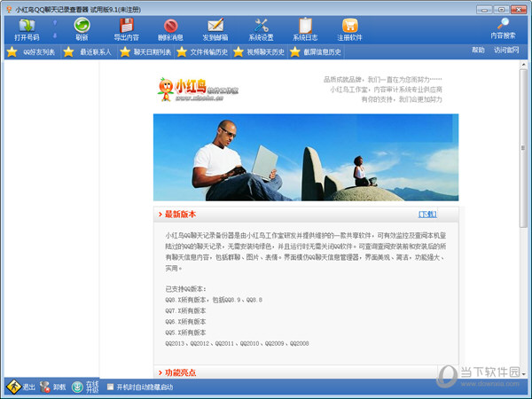The height and width of the screenshot is (399, 532).
Task: Click the 退出 exit button
Action: [22, 387]
